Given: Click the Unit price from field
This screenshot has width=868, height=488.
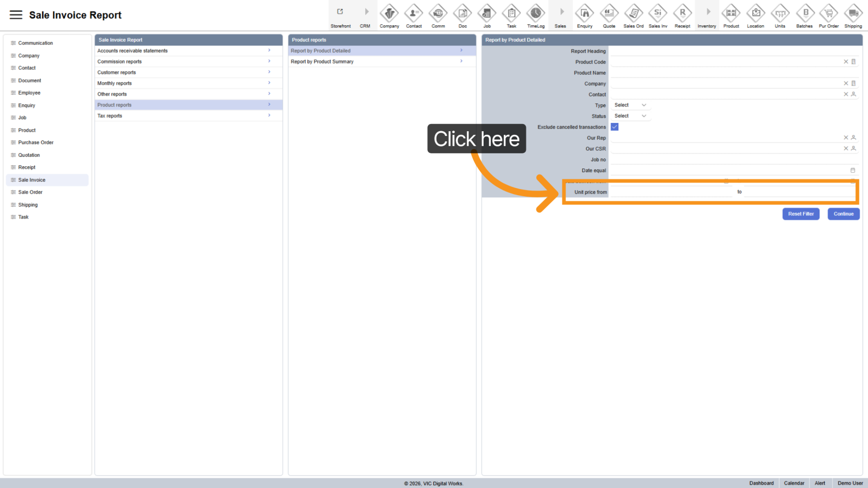Looking at the screenshot, I should click(x=671, y=192).
